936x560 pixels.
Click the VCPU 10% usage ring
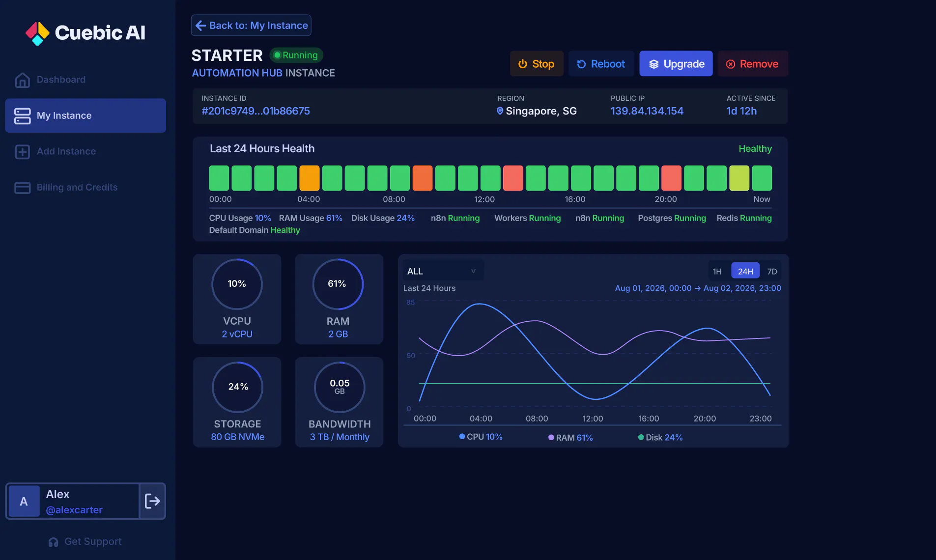[x=237, y=284]
